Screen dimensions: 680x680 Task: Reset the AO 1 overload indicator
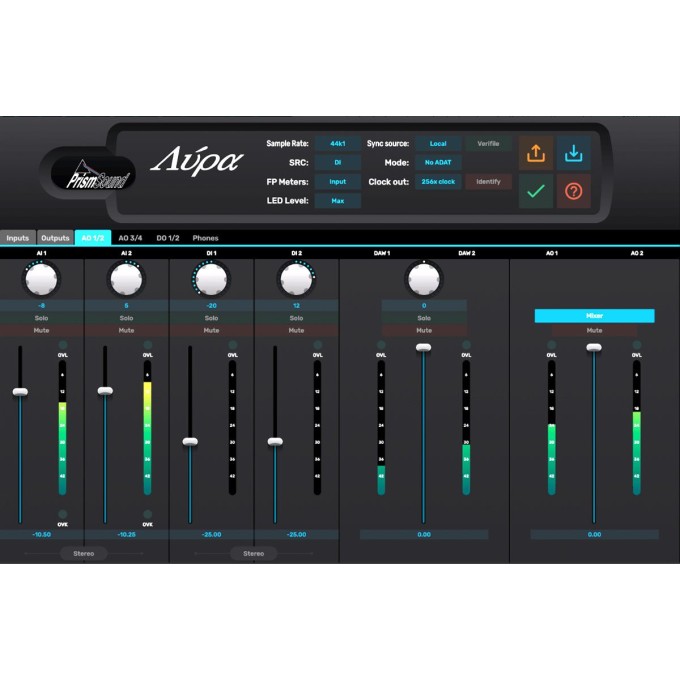(551, 345)
